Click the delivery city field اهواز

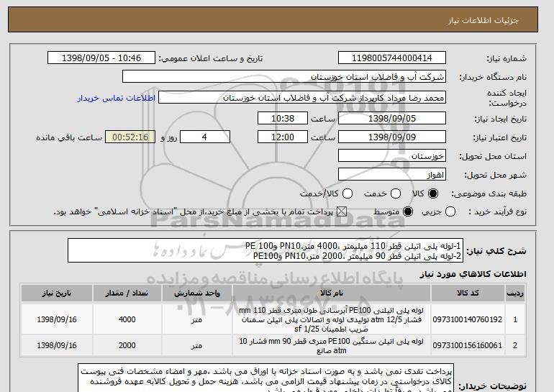[x=392, y=175]
